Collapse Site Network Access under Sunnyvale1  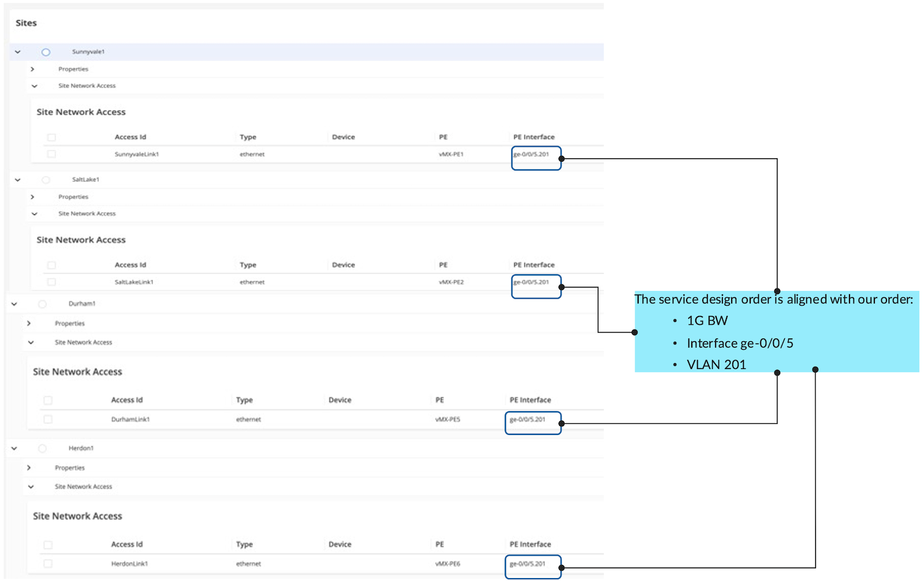coord(35,86)
